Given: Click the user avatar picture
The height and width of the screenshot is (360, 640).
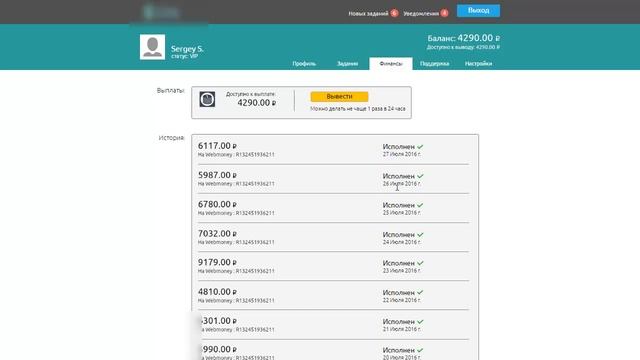Looking at the screenshot, I should [152, 47].
